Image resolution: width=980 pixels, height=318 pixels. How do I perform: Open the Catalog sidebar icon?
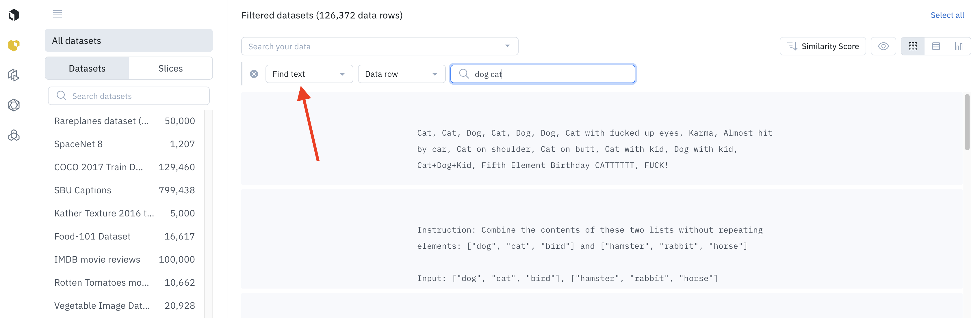14,45
